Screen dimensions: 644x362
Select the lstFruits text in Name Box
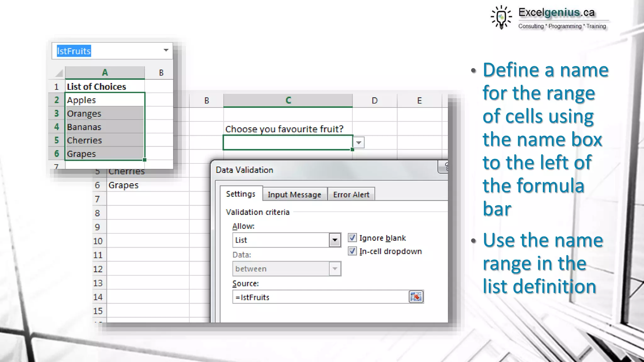pos(74,51)
